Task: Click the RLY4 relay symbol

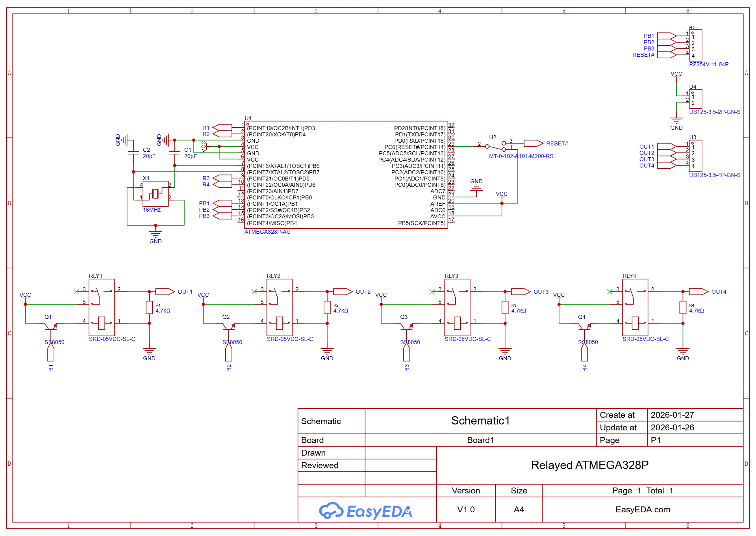Action: [635, 307]
